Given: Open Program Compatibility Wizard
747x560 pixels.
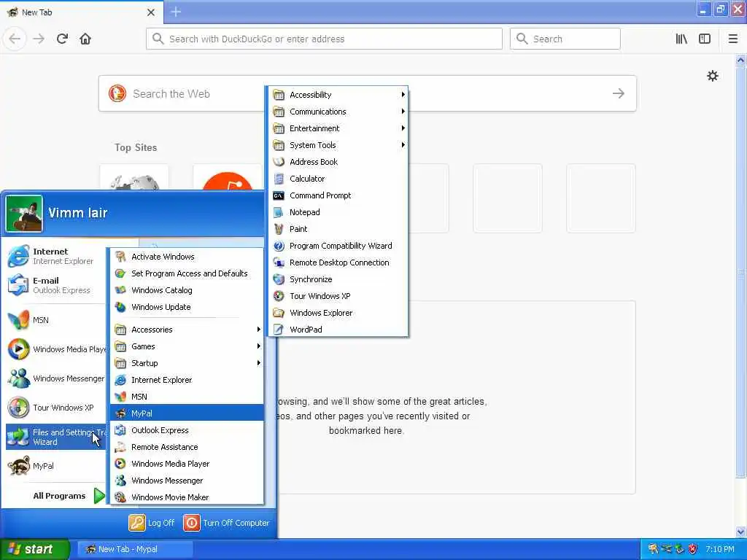Looking at the screenshot, I should pyautogui.click(x=338, y=246).
